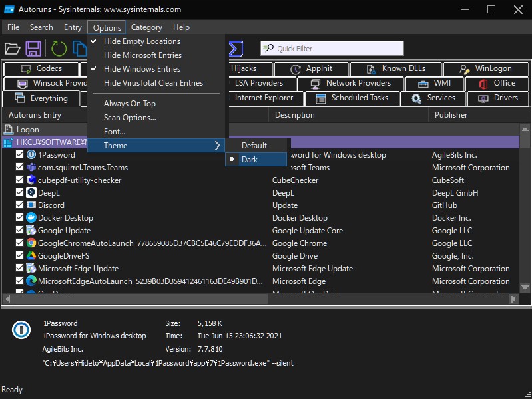Switch to the AppInit tab

[x=311, y=68]
